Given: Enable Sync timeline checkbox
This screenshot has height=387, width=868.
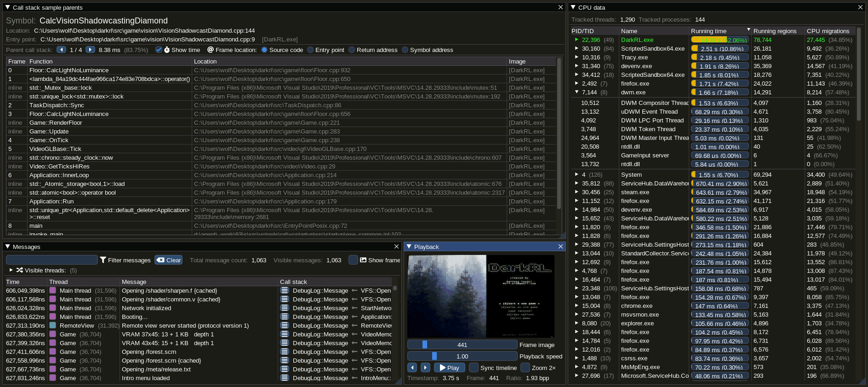Looking at the screenshot, I should (x=474, y=368).
